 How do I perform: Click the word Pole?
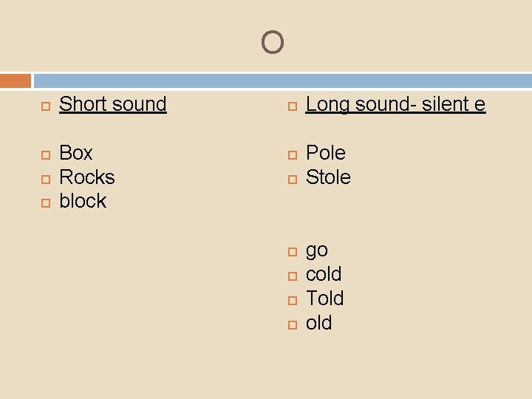coord(325,153)
